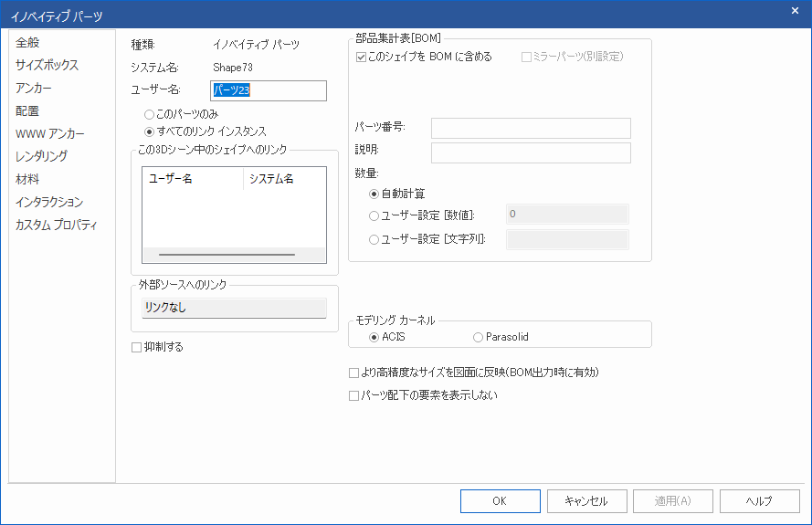Choose the ACIS modeling kernel
Screen dimensions: 812x525
387,337
